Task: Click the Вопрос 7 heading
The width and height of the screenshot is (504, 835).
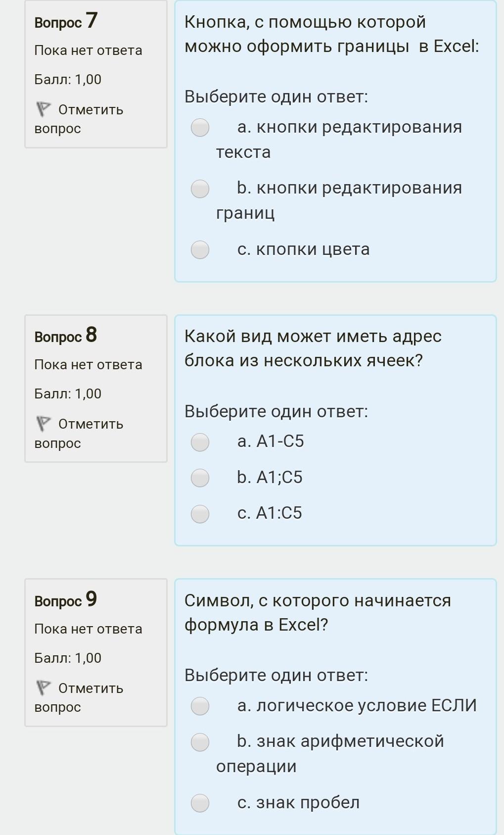Action: click(66, 21)
